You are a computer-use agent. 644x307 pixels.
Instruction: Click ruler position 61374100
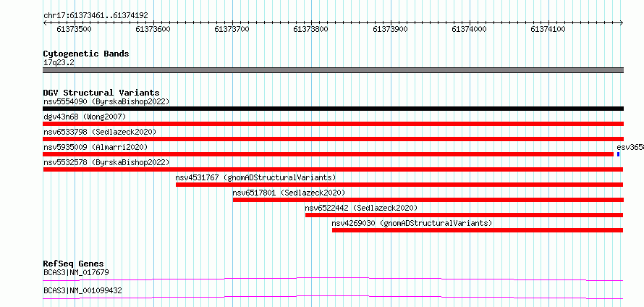pos(548,29)
